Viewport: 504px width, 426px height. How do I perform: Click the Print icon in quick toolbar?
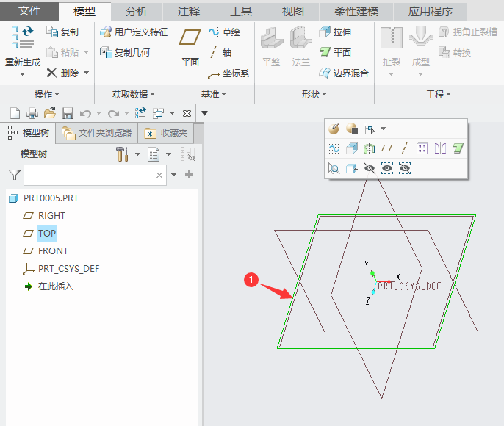[32, 113]
